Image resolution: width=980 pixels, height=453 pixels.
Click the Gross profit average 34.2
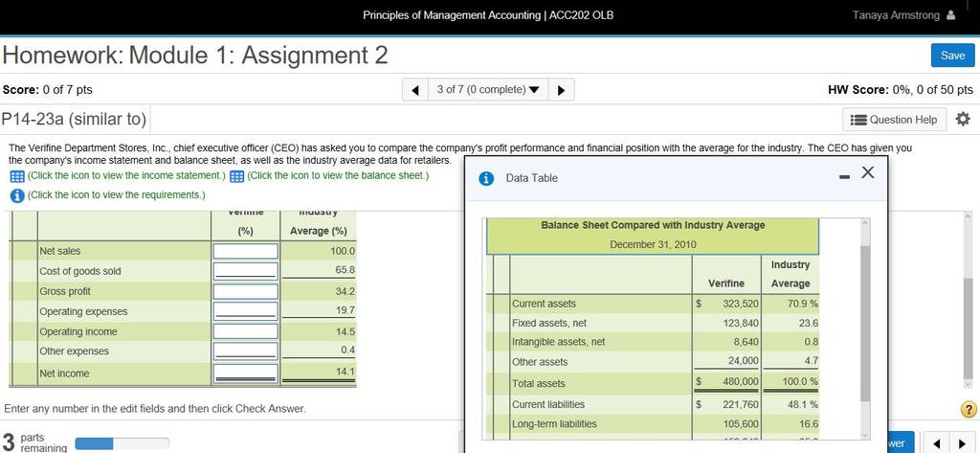(345, 291)
